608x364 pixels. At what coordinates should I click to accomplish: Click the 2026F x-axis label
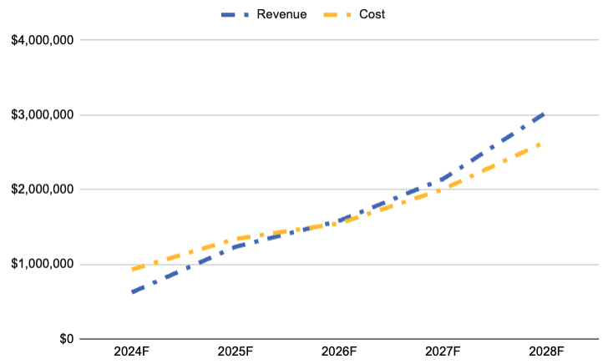point(339,351)
